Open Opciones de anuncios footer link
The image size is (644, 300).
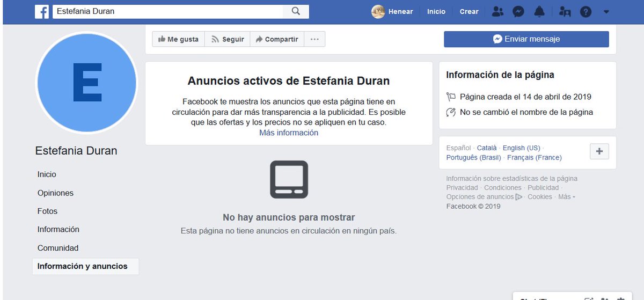pos(484,197)
